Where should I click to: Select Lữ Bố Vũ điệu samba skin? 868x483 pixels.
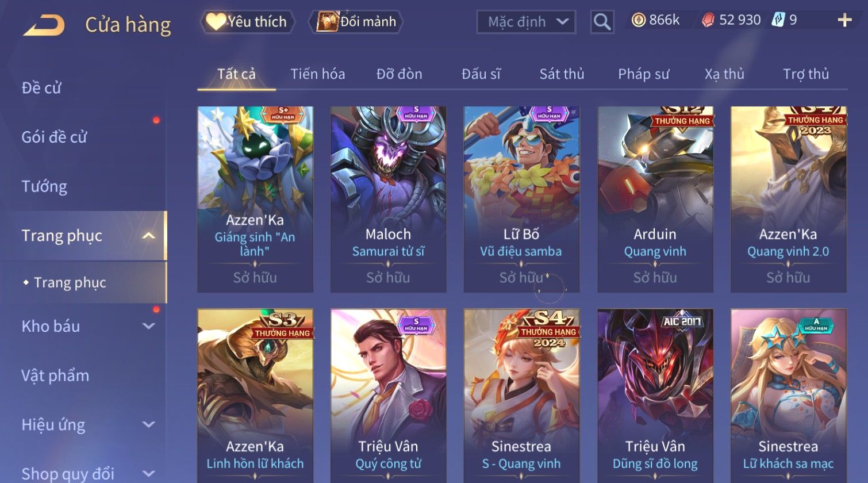point(521,199)
